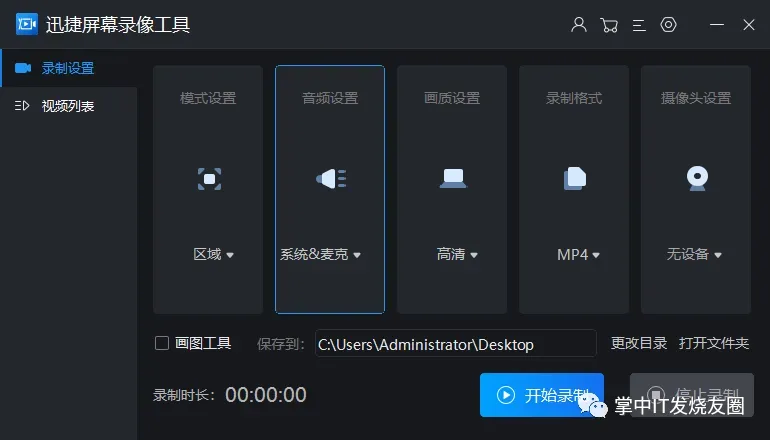Viewport: 770px width, 440px height.
Task: Open the hamburger menu icon
Action: pos(639,25)
